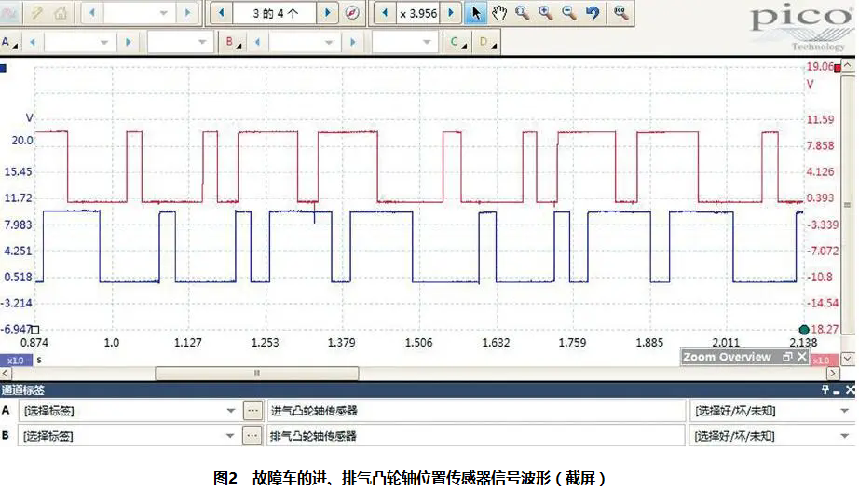Click horizontal scrollbar right arrow

click(833, 373)
